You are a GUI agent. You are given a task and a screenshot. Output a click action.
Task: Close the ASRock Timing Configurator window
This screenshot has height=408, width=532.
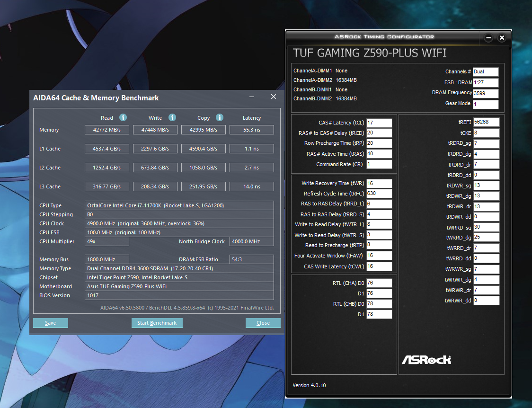coord(502,38)
